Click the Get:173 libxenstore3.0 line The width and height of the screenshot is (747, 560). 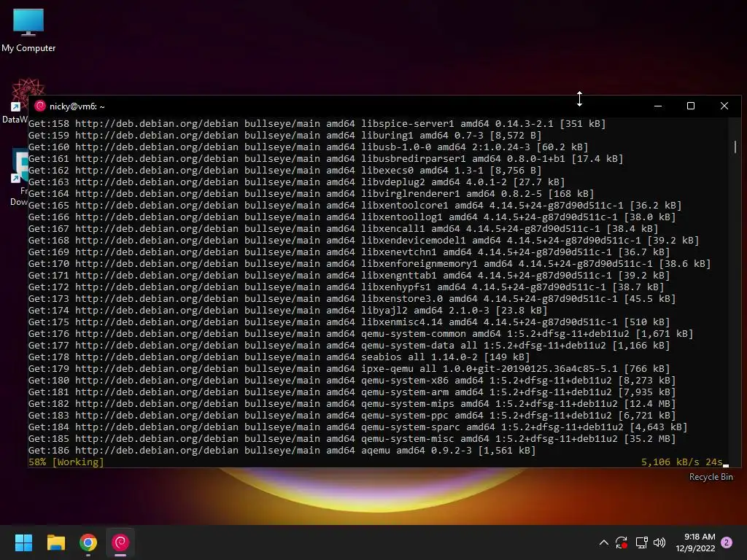(352, 298)
